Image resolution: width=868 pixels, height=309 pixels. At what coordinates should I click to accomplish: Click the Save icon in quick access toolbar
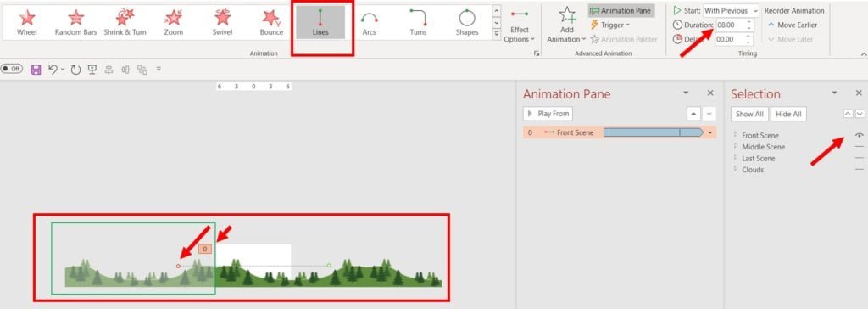pos(36,70)
